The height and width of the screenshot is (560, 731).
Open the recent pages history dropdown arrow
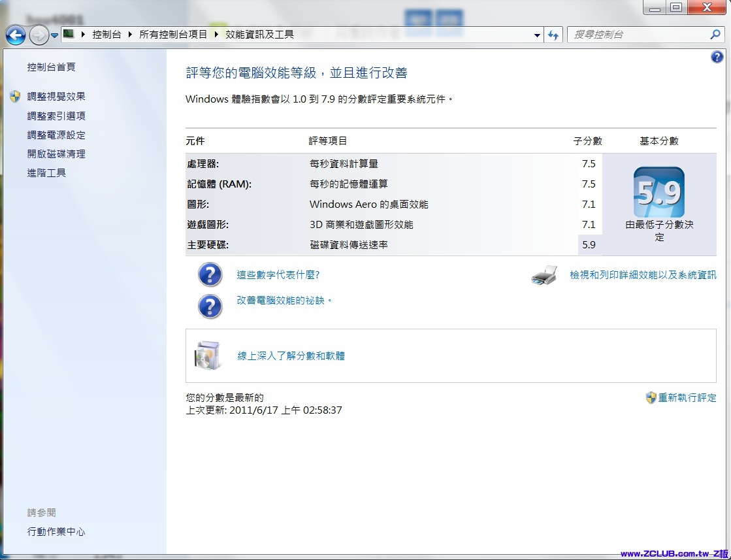[54, 35]
